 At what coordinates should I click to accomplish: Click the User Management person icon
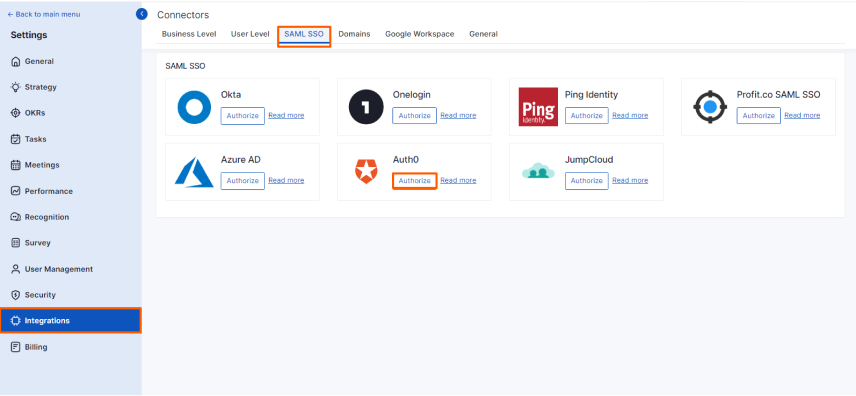(x=15, y=269)
